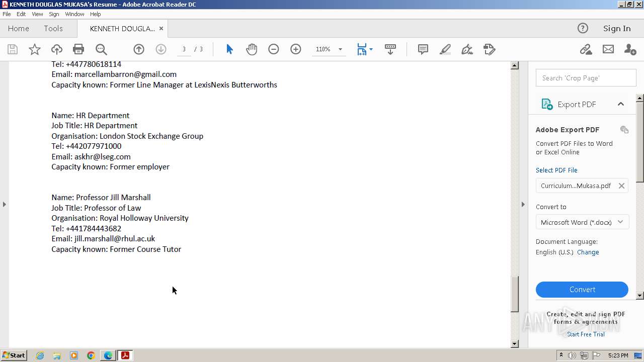Click the scrolling mode keyboard icon
This screenshot has height=362, width=644.
pyautogui.click(x=390, y=49)
